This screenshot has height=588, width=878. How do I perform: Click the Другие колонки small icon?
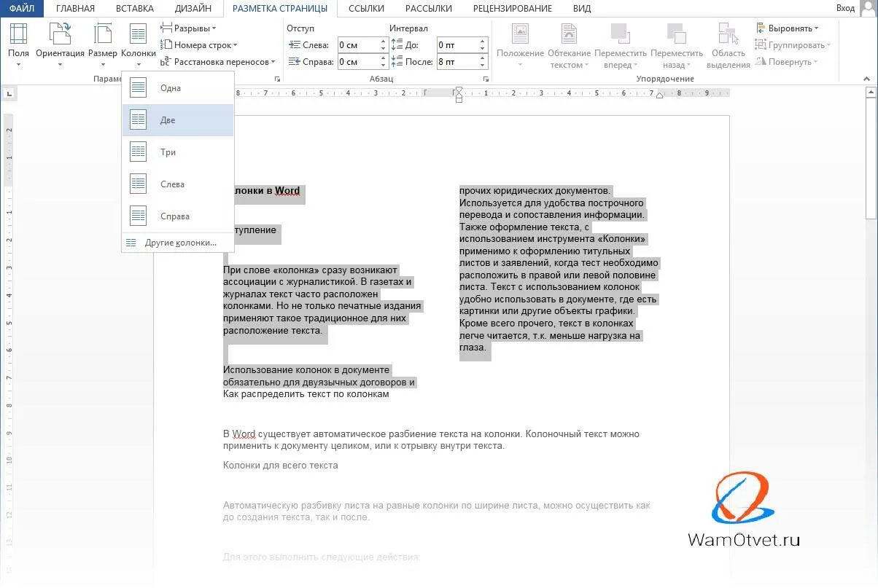(131, 243)
